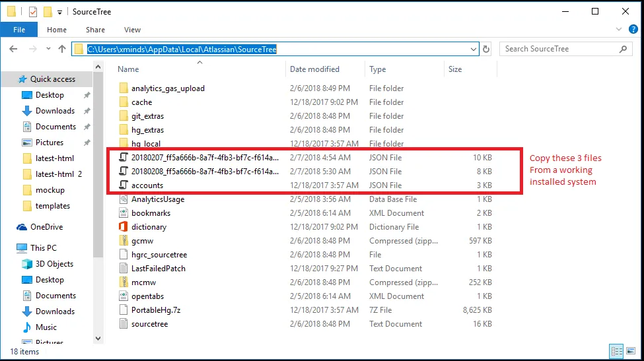Sort by the Size column header
Screen dimensions: 644x361
coord(455,69)
